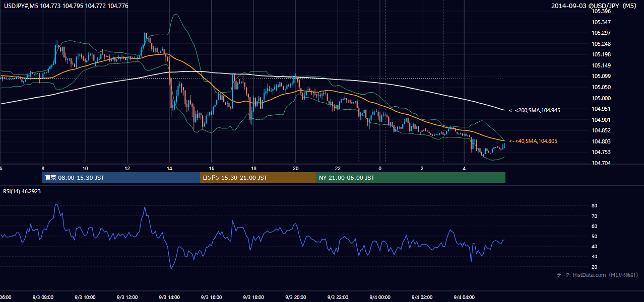644x302 pixels.
Task: Select the 40 SMA 104.805 label
Action: tap(533, 141)
